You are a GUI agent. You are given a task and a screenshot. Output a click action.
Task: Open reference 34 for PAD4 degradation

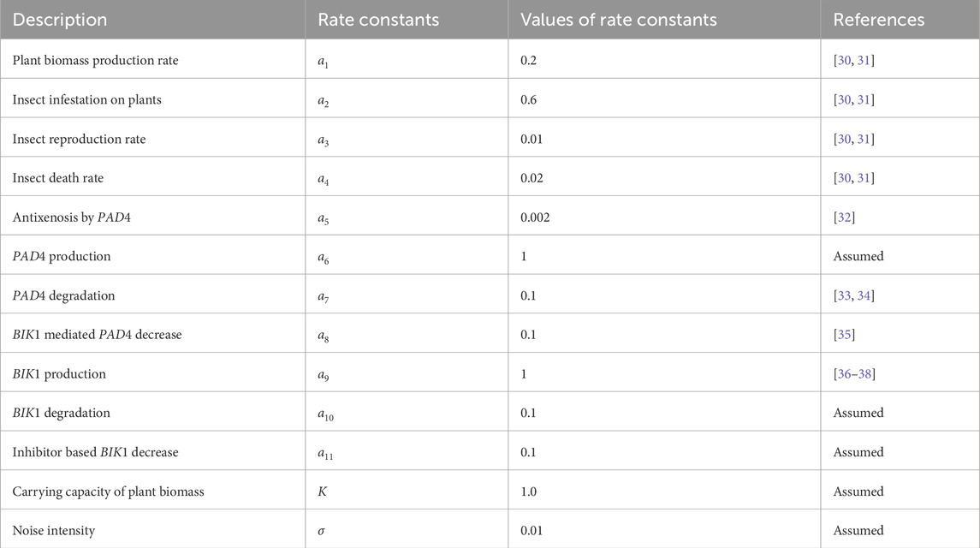point(864,295)
